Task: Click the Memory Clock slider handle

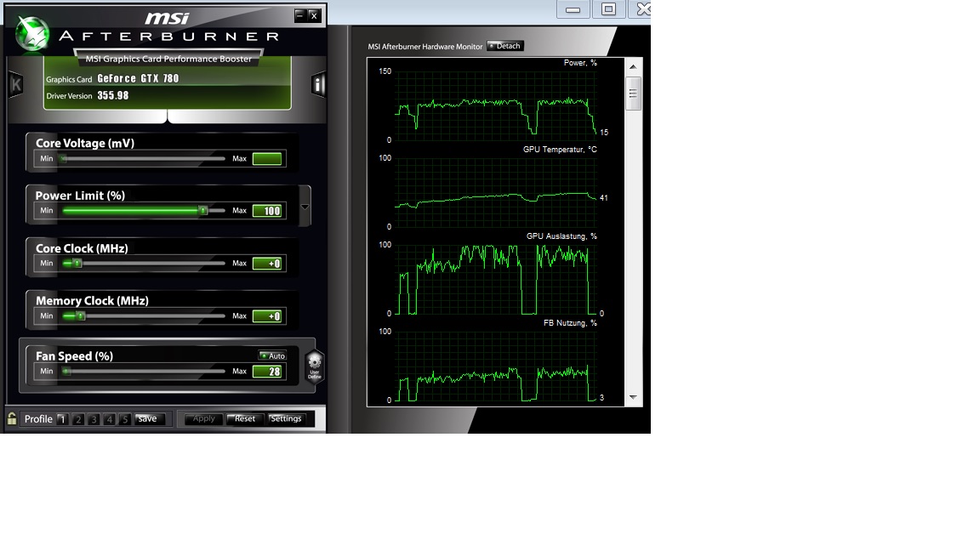Action: click(81, 315)
